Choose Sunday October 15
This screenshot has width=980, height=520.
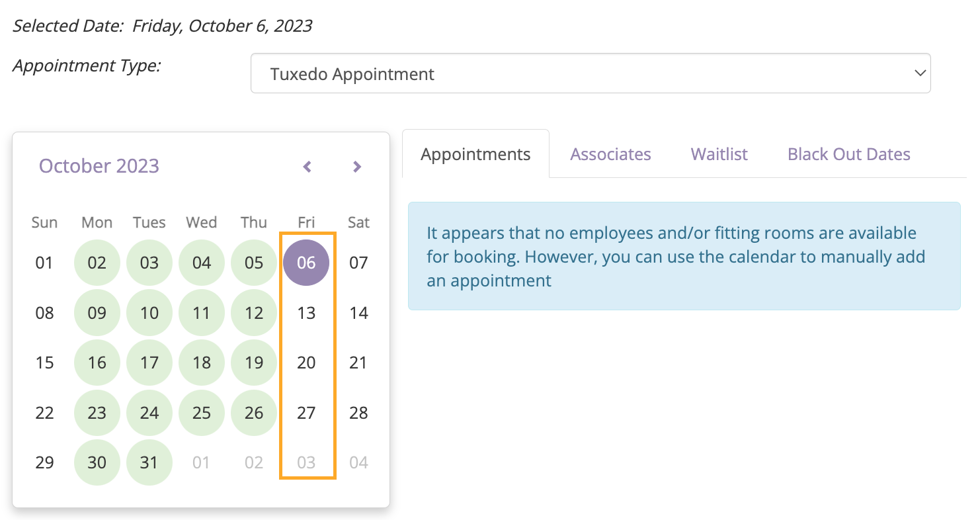44,363
